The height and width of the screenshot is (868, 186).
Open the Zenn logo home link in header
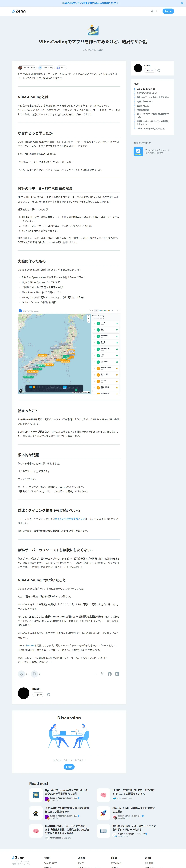(x=19, y=11)
